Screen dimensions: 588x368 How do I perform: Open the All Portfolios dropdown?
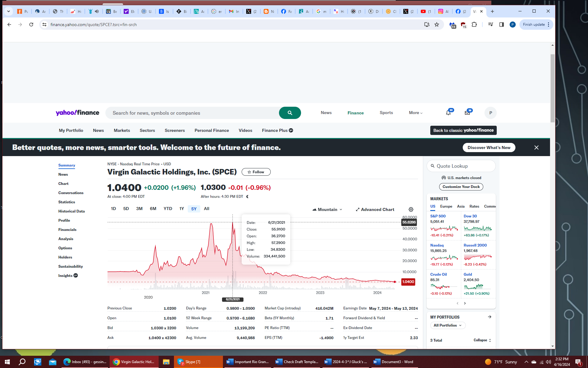[x=447, y=325]
